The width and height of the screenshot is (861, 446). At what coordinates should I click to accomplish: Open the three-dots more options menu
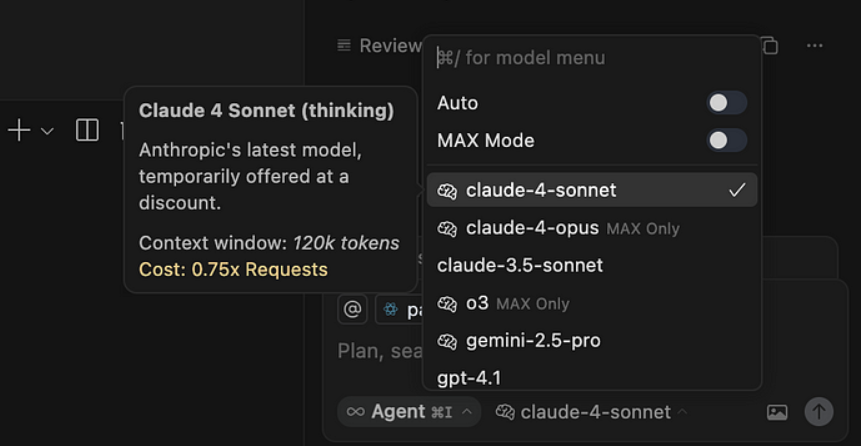point(815,46)
